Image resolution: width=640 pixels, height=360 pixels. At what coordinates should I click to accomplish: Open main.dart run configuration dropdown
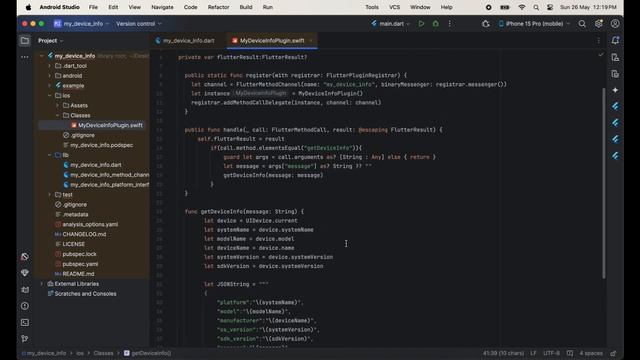click(391, 24)
